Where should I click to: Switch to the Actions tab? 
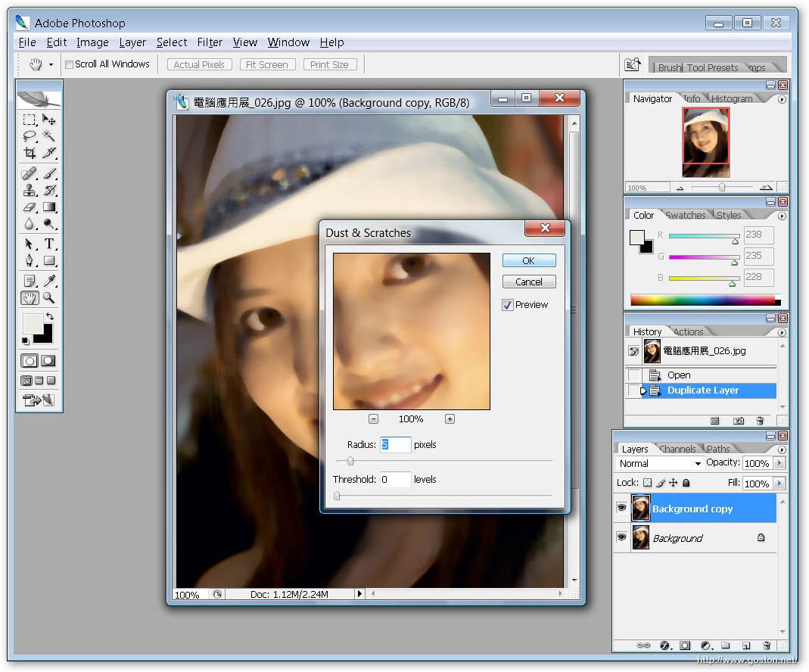coord(689,331)
